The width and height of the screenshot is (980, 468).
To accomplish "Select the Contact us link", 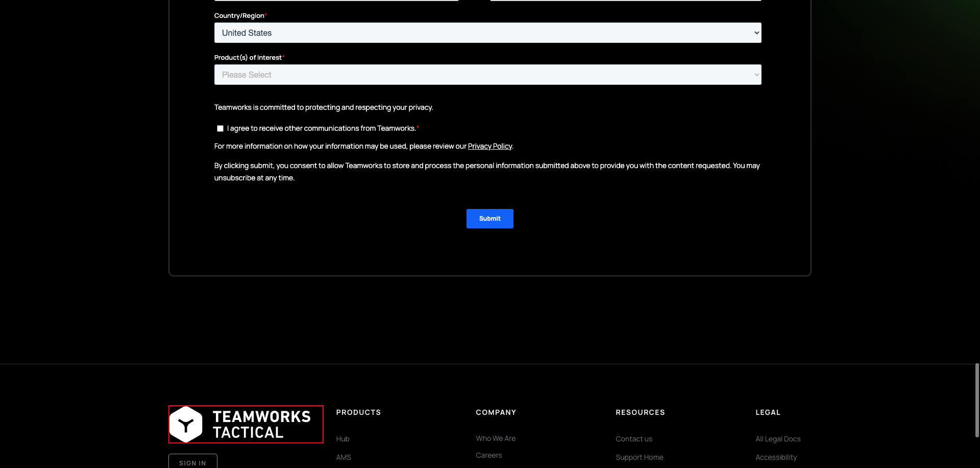I will click(x=633, y=439).
